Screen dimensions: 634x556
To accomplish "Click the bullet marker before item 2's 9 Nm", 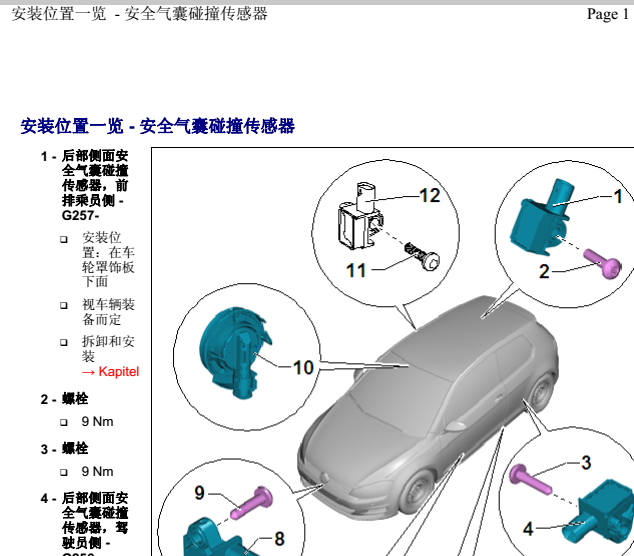I will point(64,423).
